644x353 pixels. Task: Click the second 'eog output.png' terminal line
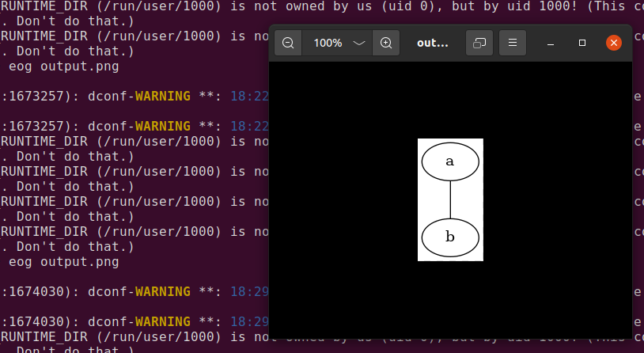(63, 261)
